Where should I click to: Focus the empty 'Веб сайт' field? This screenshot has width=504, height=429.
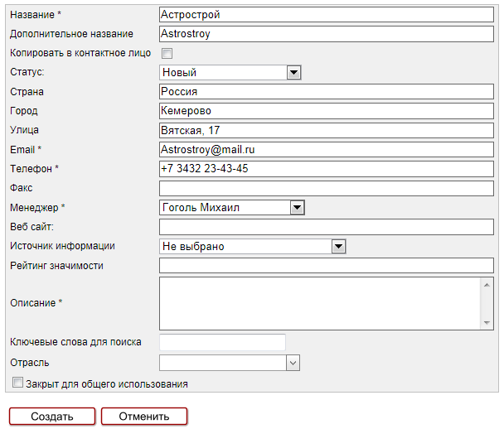pyautogui.click(x=325, y=227)
